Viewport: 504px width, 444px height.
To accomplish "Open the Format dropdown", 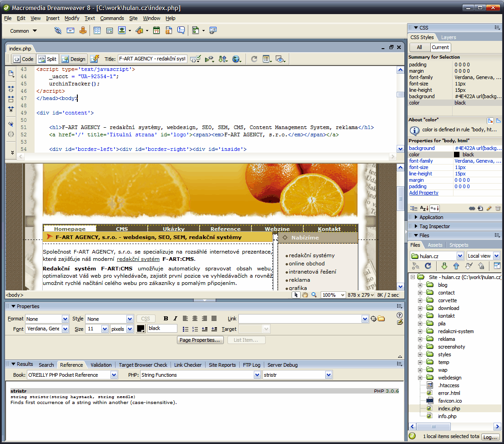I will click(x=65, y=319).
